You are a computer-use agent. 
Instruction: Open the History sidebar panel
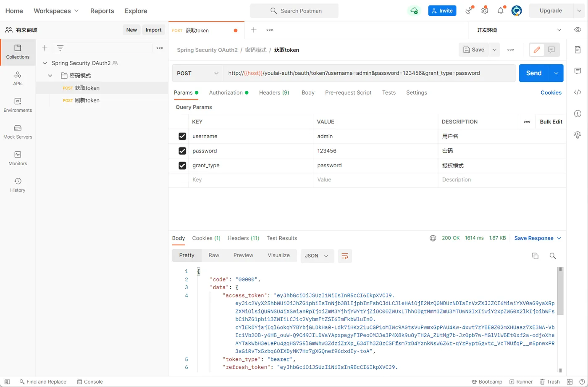pos(18,185)
